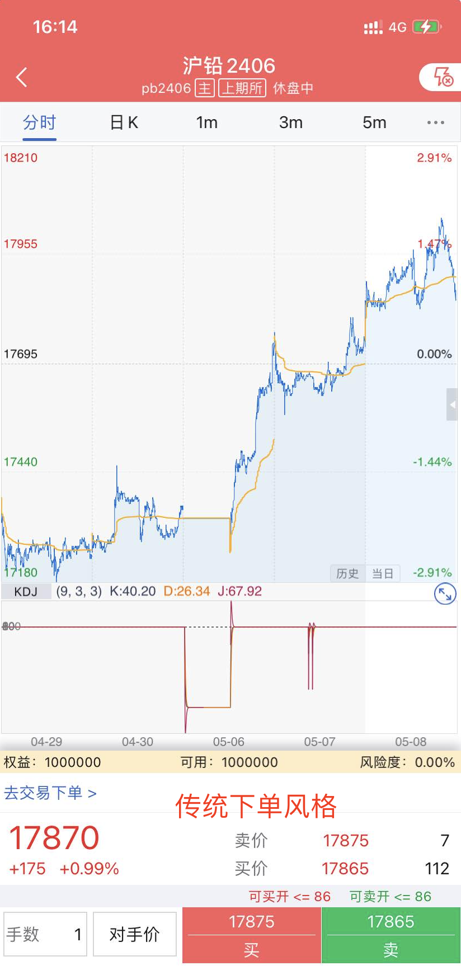Toggle chart to 当日 view
Screen dimensions: 461x980
383,573
